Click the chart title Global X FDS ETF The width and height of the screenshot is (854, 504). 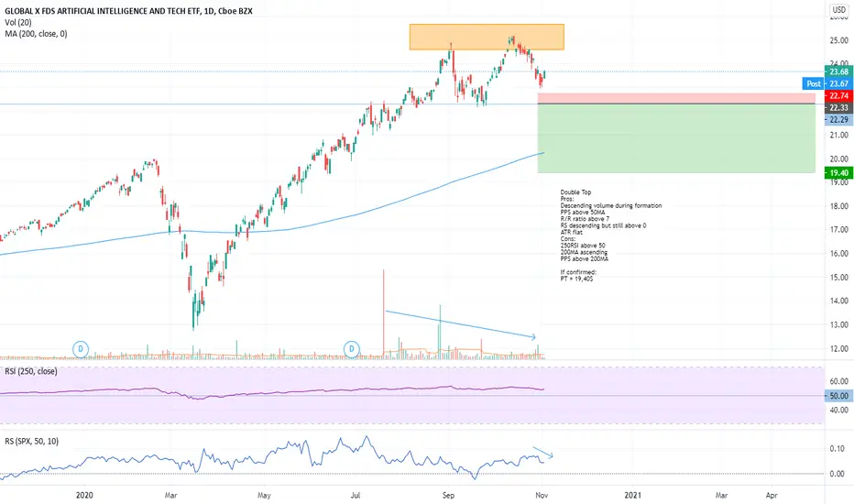click(x=128, y=11)
